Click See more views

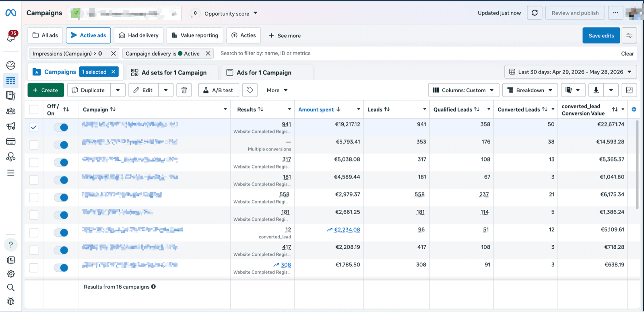pos(285,35)
